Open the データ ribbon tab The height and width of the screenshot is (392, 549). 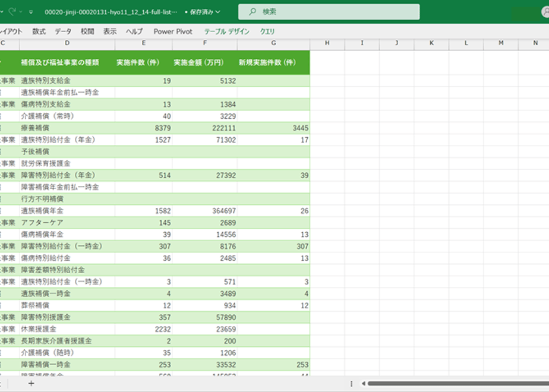(63, 31)
